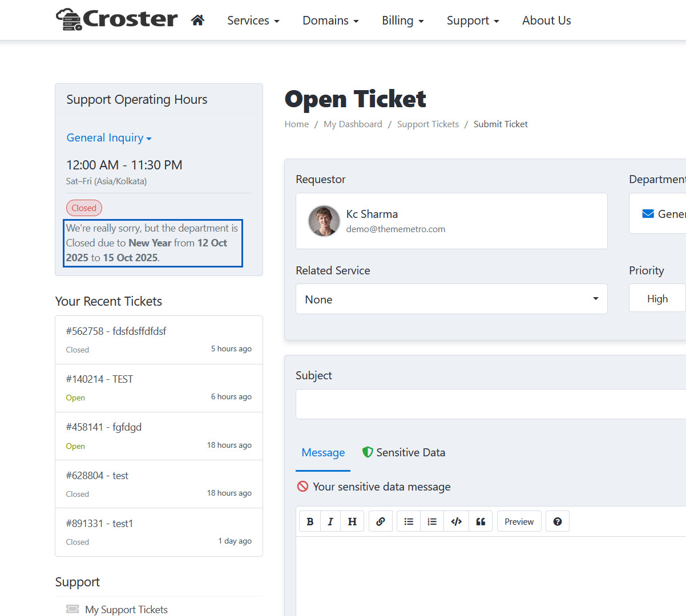Open Support Tickets breadcrumb link
Screen dimensions: 686x616
coord(427,124)
